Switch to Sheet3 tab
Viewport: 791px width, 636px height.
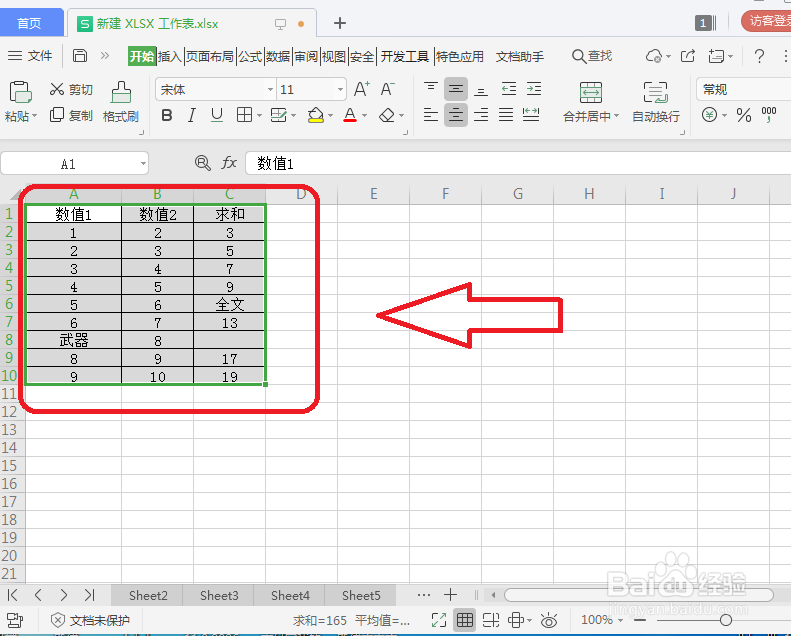(x=219, y=596)
